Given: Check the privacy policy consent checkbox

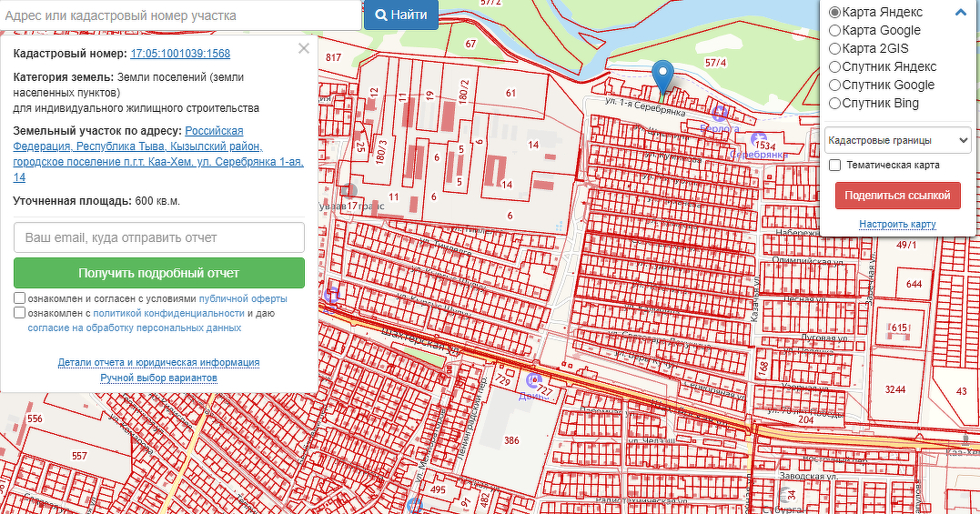Looking at the screenshot, I should click(x=19, y=313).
